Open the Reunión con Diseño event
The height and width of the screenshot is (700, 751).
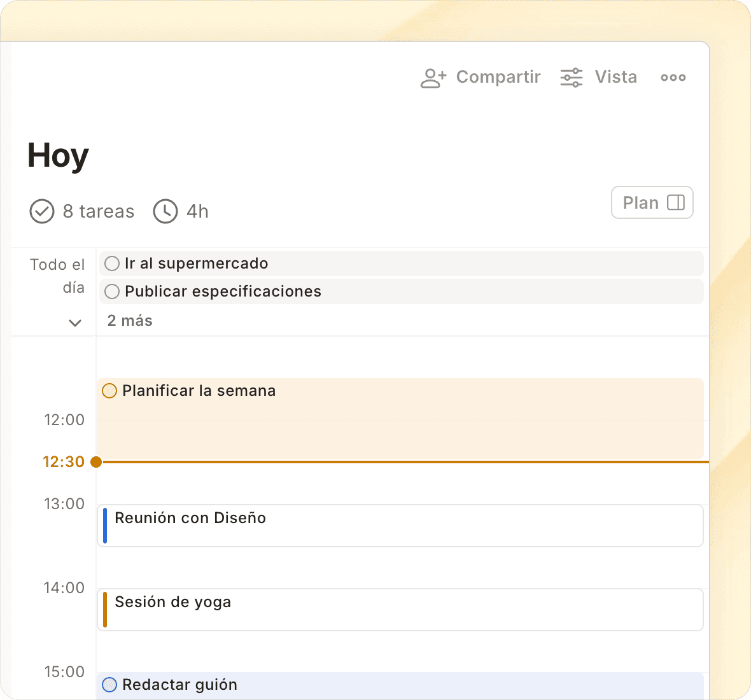click(401, 526)
